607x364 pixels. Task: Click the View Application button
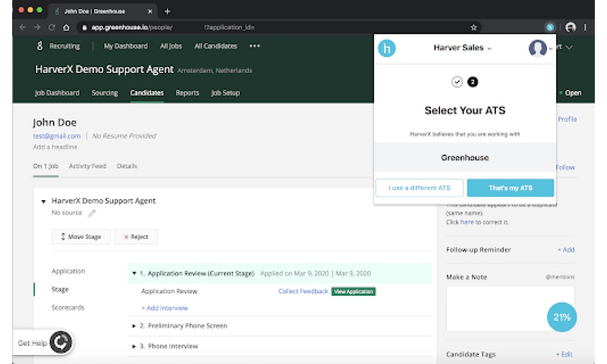(353, 292)
